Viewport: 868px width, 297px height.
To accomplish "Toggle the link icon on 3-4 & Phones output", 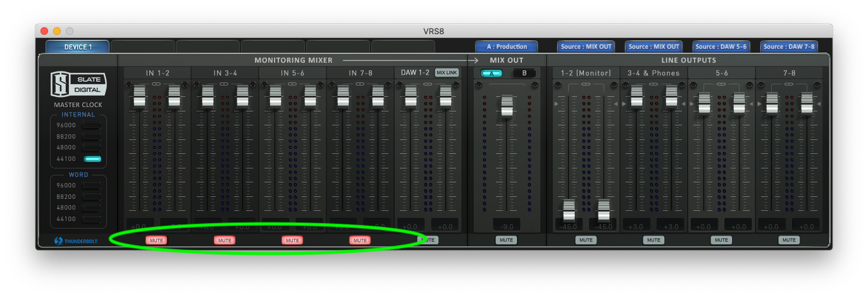I will 654,84.
